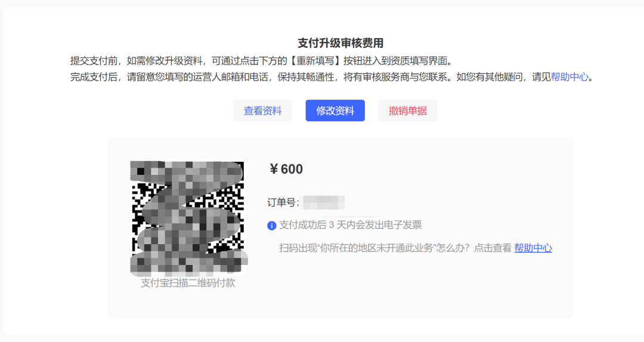
Task: Click the 订单号 label
Action: [283, 203]
